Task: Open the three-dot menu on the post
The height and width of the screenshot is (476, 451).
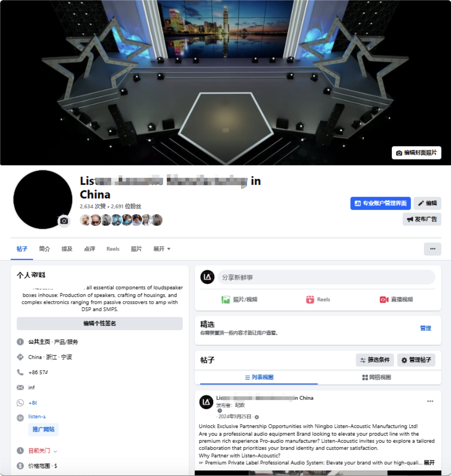Action: (x=430, y=401)
